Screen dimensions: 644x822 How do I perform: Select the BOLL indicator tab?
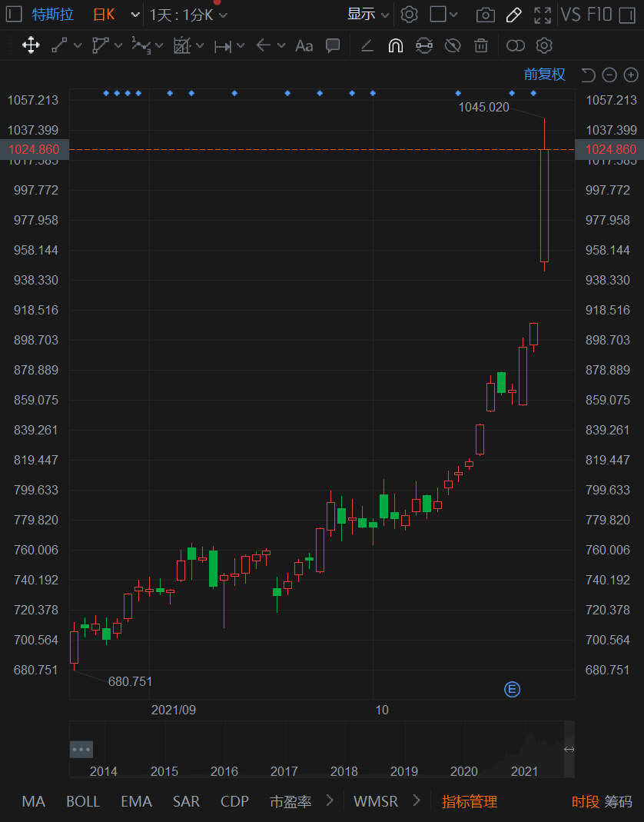tap(83, 801)
